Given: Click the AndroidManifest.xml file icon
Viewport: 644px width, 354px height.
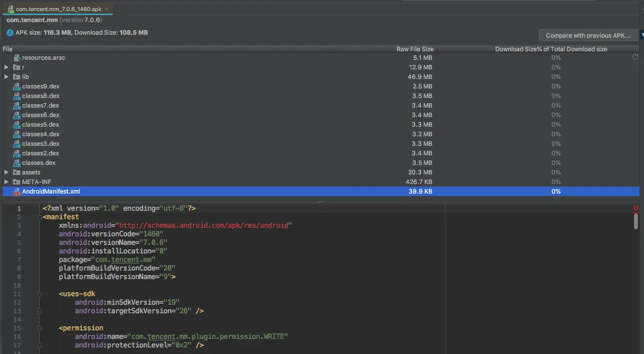Looking at the screenshot, I should pos(17,192).
